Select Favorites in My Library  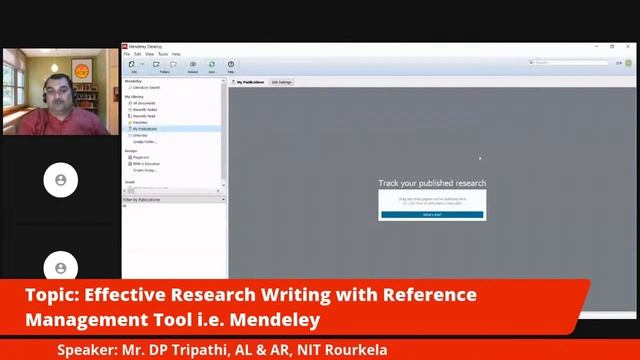pos(140,122)
